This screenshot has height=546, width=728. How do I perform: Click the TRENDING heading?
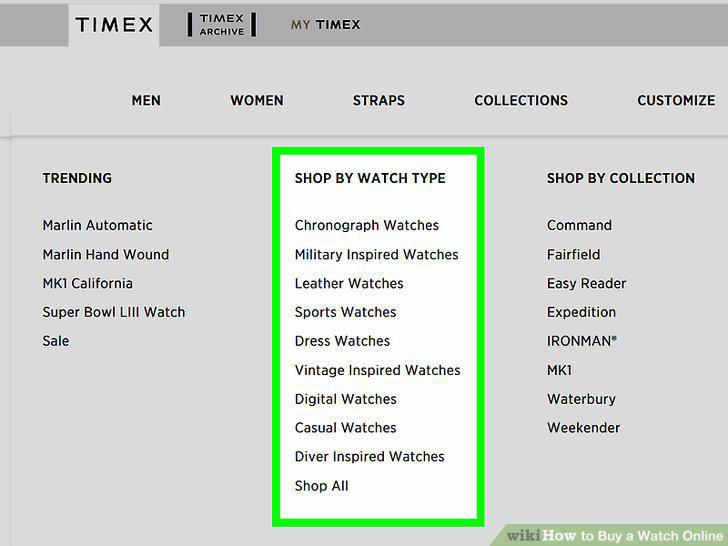(77, 178)
